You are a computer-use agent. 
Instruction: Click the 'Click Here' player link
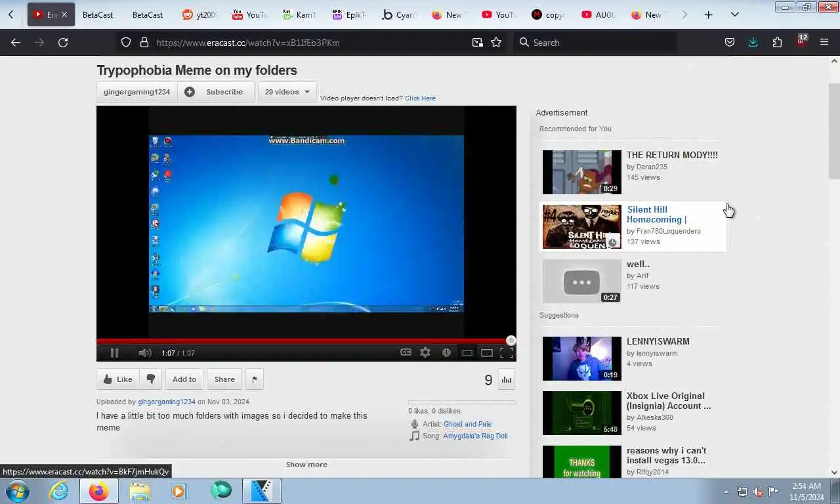[420, 98]
